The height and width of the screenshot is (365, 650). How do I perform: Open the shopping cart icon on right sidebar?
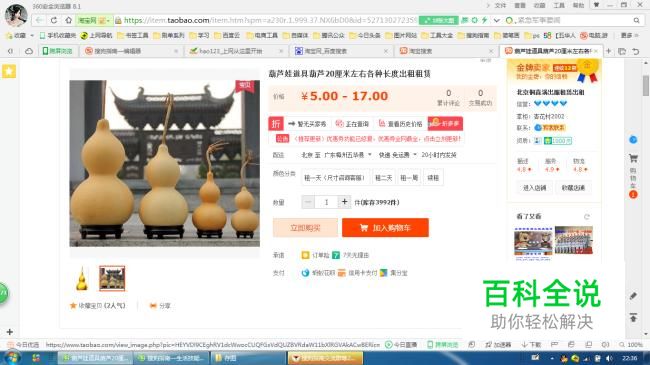633,158
